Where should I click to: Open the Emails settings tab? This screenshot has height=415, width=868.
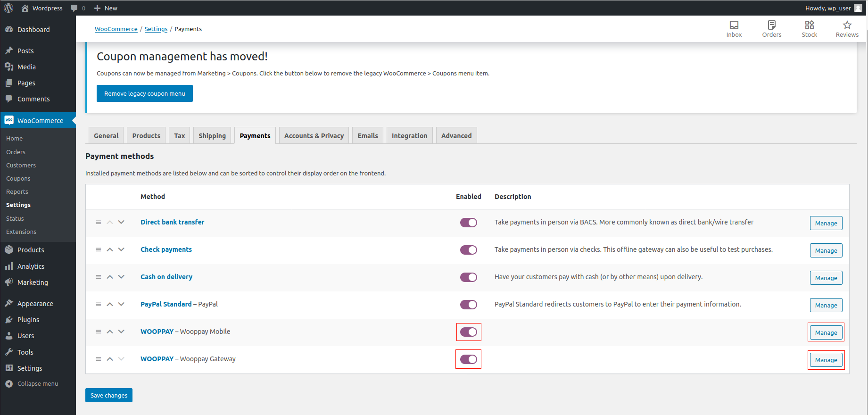(x=368, y=135)
